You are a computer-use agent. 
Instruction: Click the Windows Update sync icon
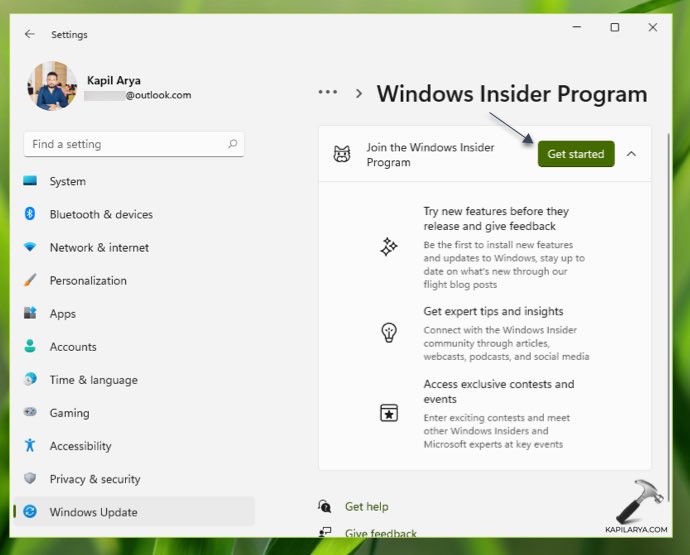click(x=30, y=511)
